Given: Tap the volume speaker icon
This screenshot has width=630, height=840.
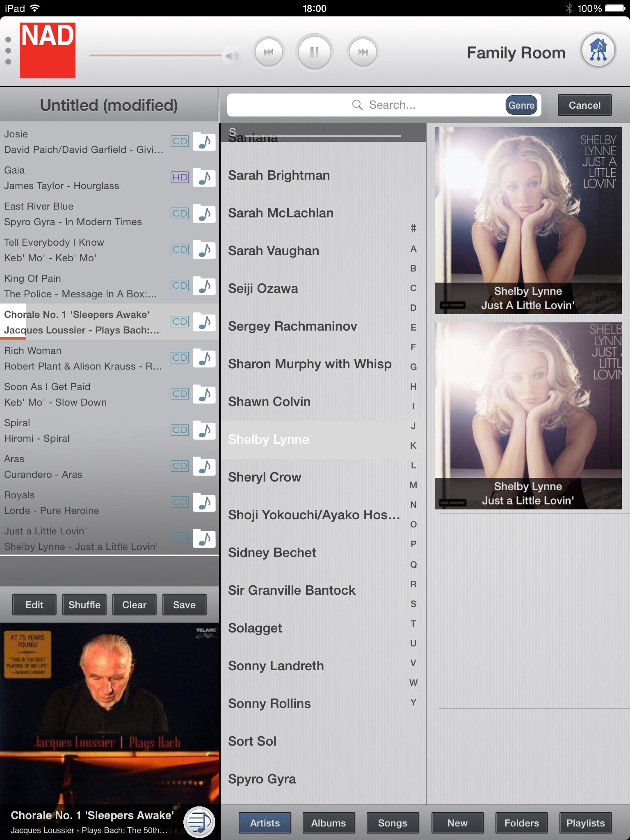Looking at the screenshot, I should 231,56.
